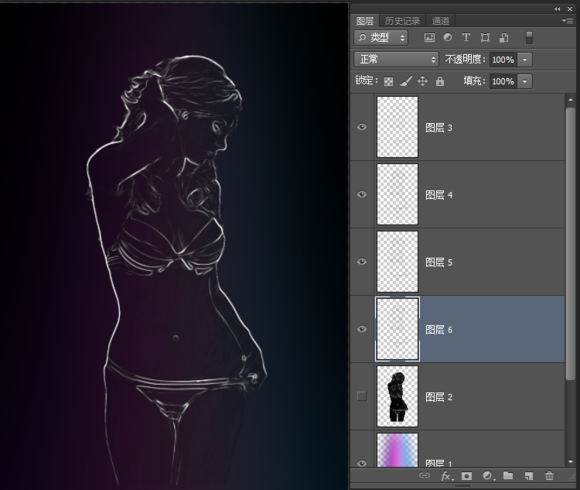Lock all padlock icon
Viewport: 580px width, 490px height.
439,81
